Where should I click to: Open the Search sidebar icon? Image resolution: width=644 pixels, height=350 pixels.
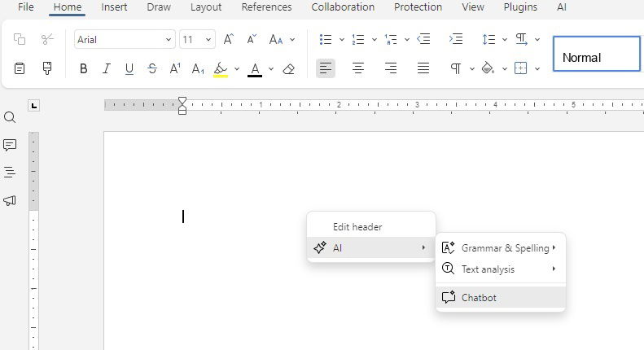click(10, 117)
